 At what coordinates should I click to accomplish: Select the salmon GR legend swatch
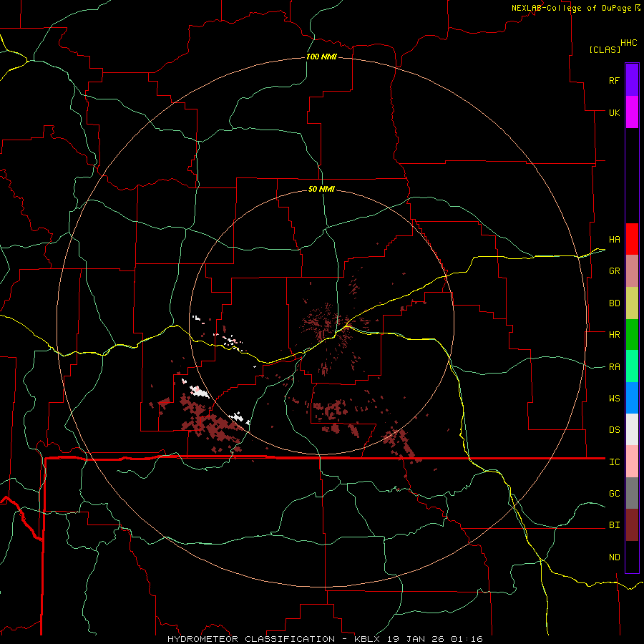[632, 271]
